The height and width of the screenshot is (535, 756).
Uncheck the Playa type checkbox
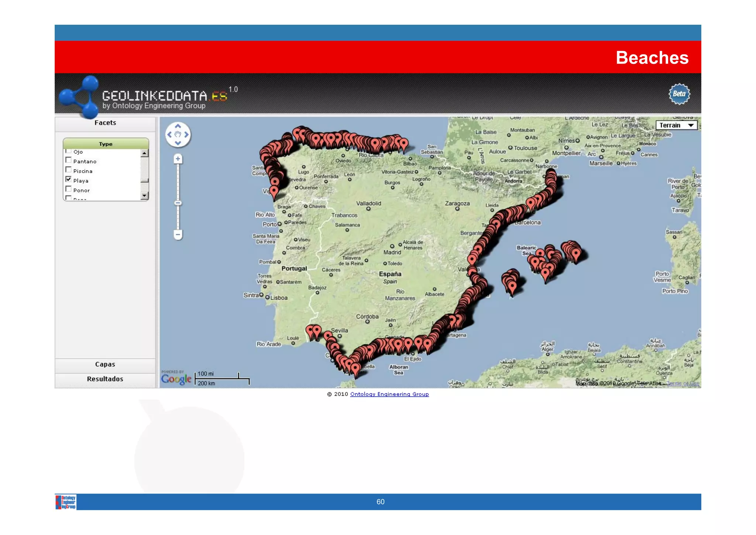click(68, 179)
